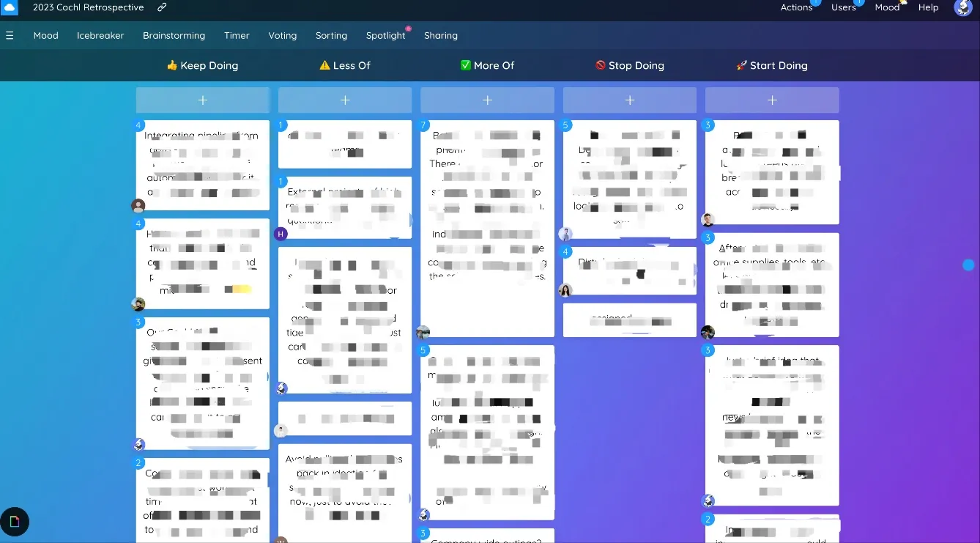Click vote badge 5 on first Stop Doing card

click(565, 125)
